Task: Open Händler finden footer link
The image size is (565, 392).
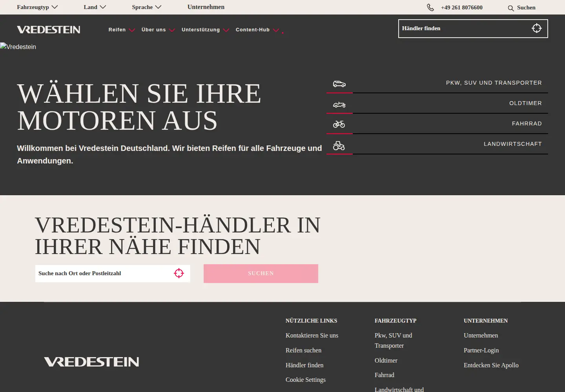Action: click(x=304, y=365)
